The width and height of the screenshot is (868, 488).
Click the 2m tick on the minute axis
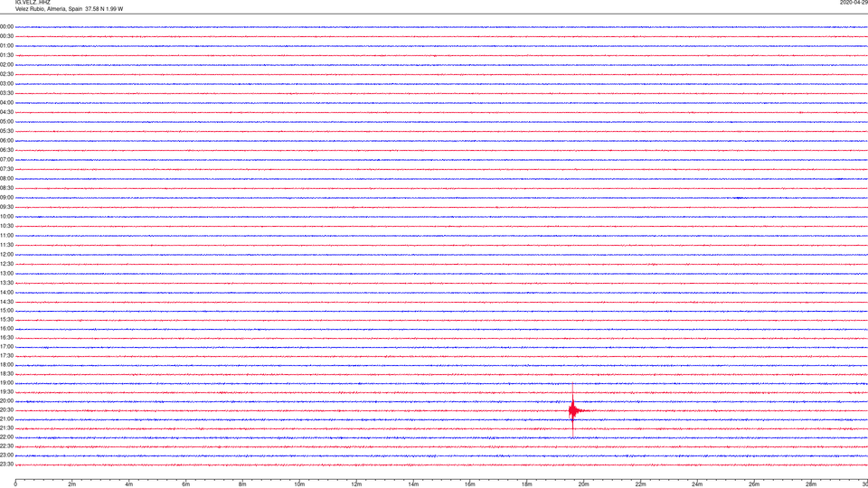point(72,484)
